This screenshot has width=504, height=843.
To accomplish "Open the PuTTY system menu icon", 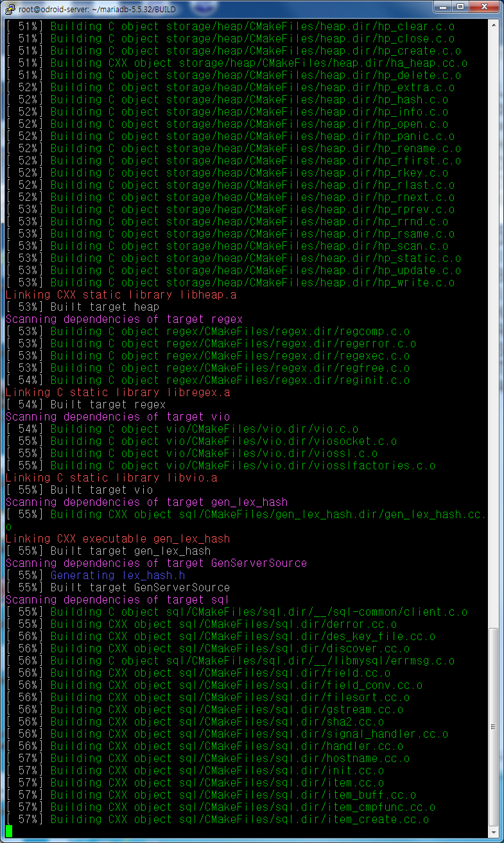I will pos(9,6).
